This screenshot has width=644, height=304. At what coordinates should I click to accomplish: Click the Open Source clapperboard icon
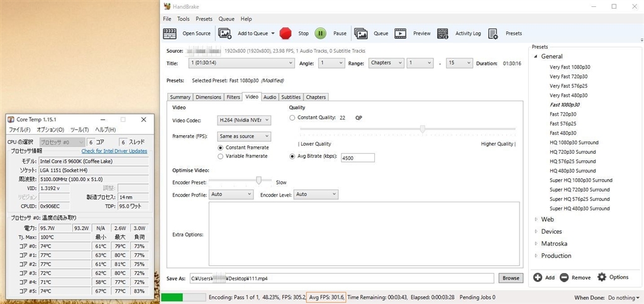[170, 34]
